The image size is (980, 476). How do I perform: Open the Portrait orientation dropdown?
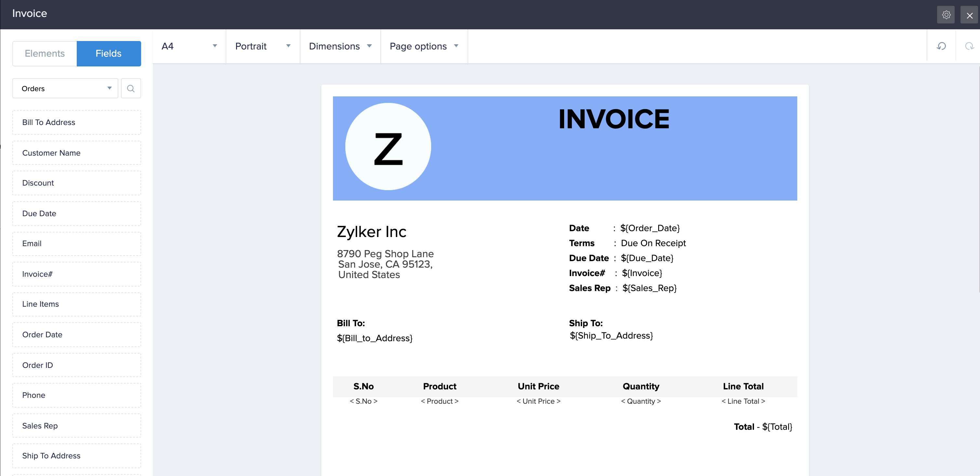[262, 46]
